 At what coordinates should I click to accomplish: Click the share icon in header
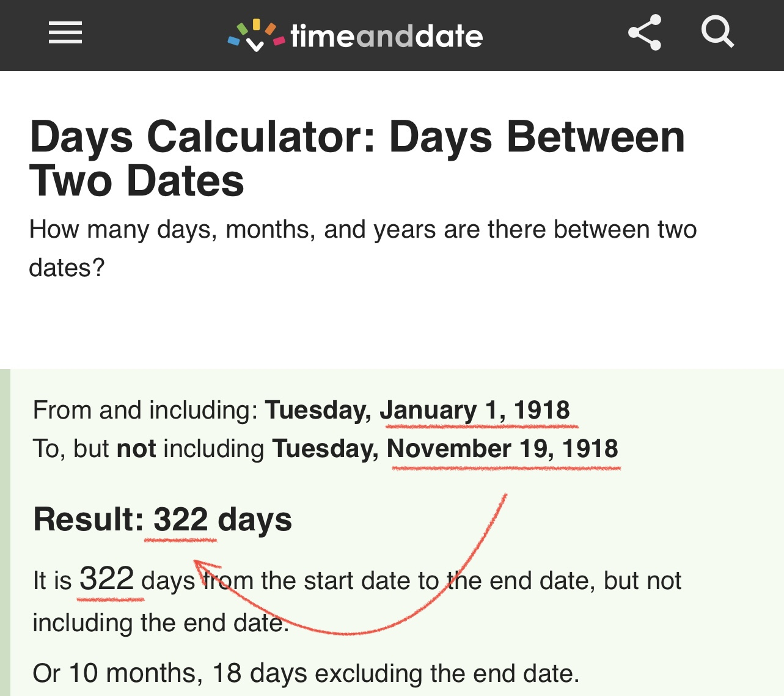tap(645, 33)
